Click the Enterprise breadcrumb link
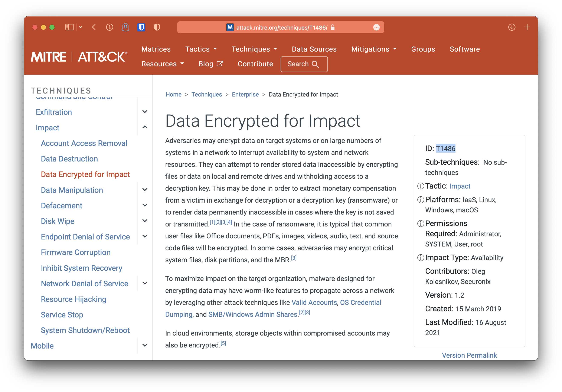 (245, 94)
